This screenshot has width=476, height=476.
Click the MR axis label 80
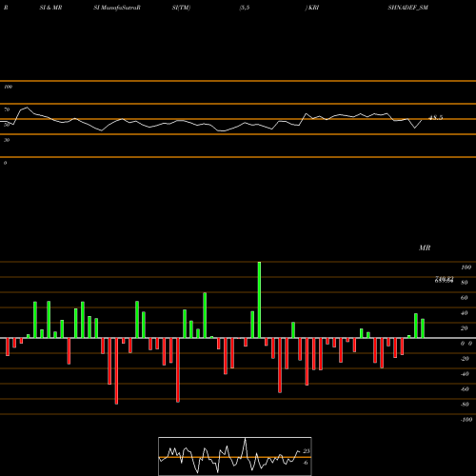pyautogui.click(x=464, y=283)
